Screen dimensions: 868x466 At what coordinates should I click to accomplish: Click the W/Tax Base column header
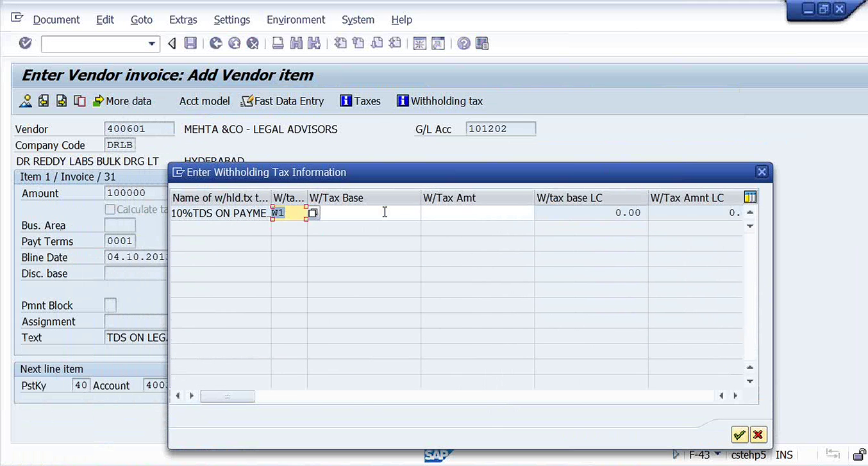point(364,197)
